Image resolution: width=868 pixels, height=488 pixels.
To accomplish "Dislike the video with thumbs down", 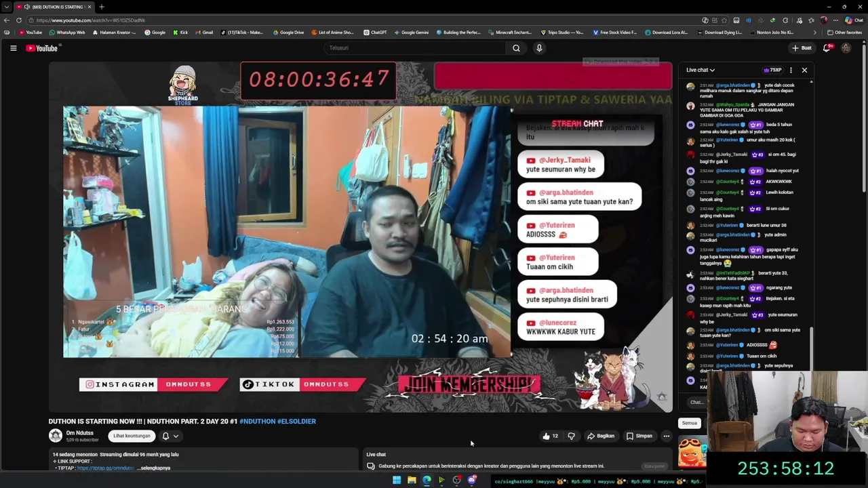I will (x=571, y=436).
